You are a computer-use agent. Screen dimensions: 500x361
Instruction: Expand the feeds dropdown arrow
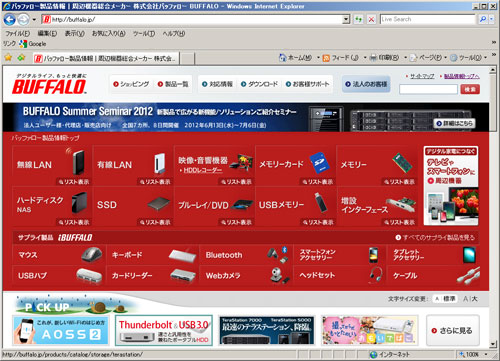click(x=365, y=58)
